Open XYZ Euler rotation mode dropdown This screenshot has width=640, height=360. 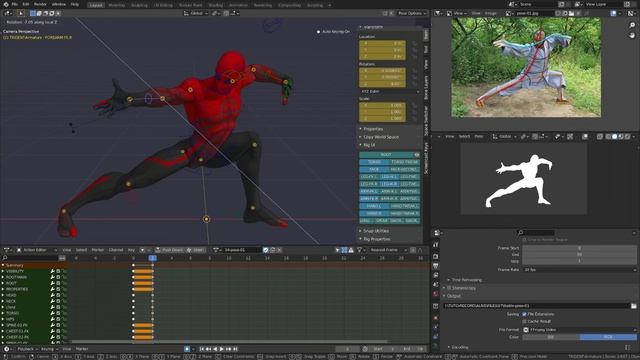coord(389,91)
